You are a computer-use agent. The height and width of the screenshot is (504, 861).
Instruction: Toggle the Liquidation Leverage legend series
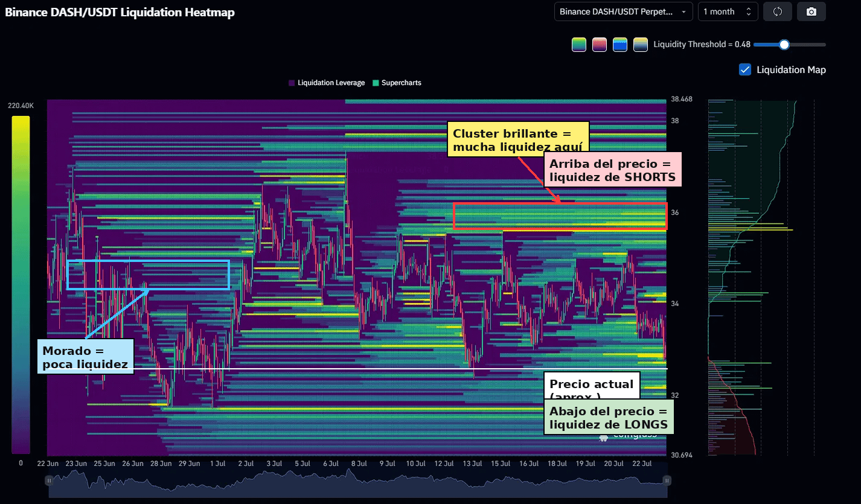coord(327,83)
